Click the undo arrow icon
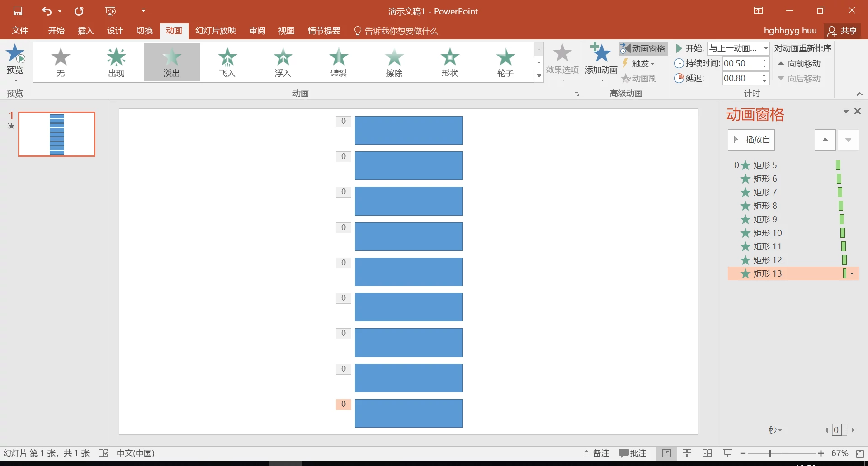The height and width of the screenshot is (466, 868). pos(47,11)
